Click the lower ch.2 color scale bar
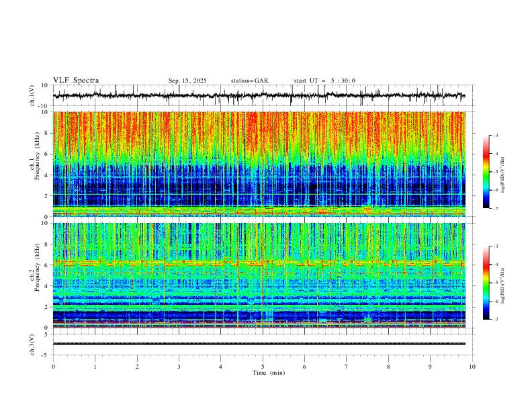This screenshot has width=532, height=411. (486, 283)
